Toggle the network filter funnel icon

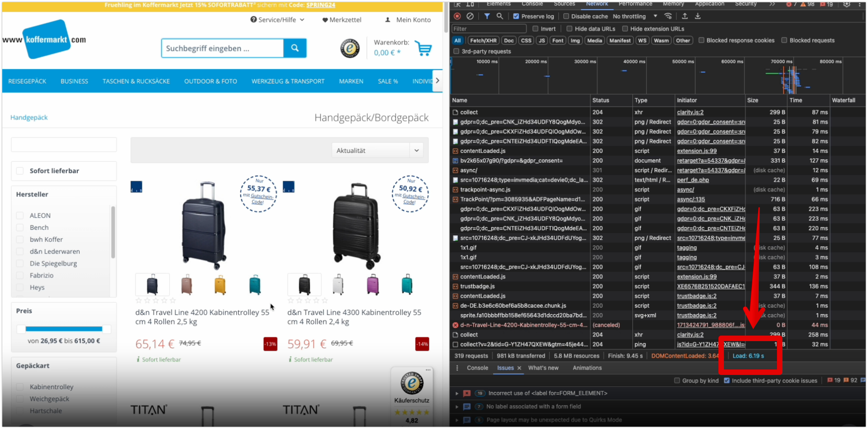(487, 16)
